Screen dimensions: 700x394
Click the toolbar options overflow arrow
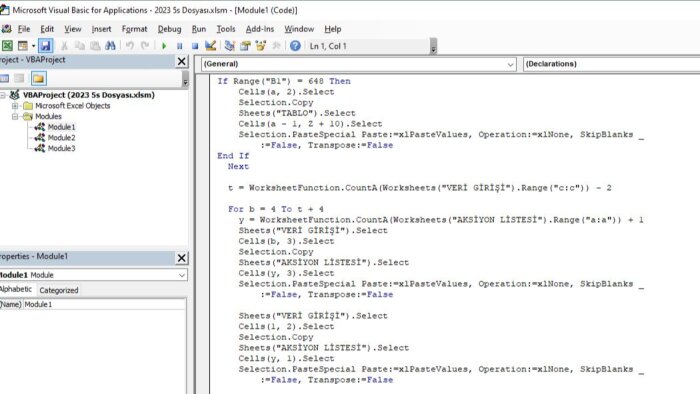pyautogui.click(x=433, y=46)
